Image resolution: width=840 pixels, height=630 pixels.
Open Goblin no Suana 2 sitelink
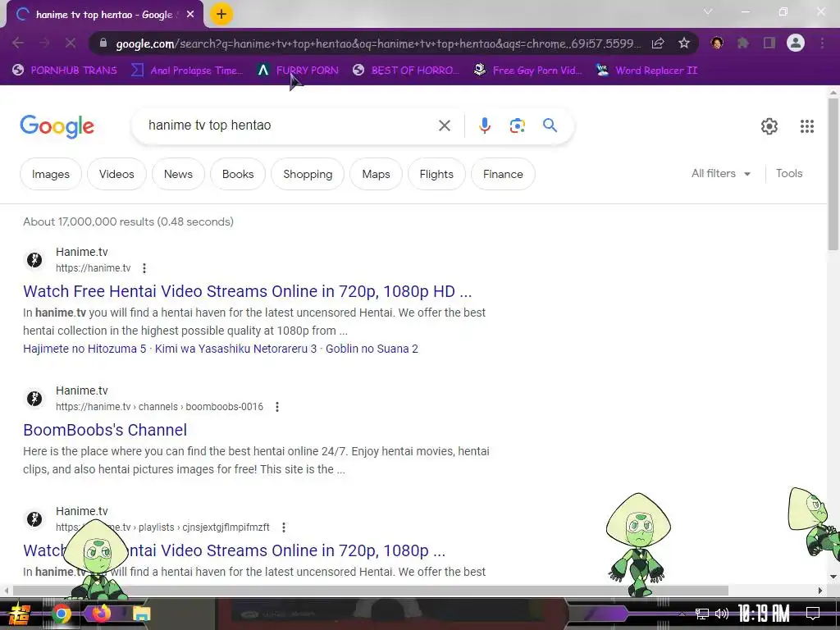(x=372, y=349)
